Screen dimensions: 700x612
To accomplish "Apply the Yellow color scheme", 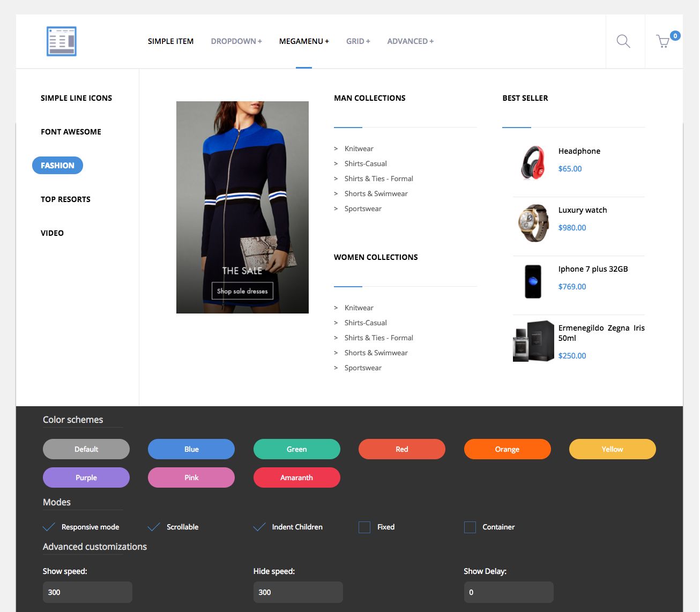I will click(x=613, y=449).
